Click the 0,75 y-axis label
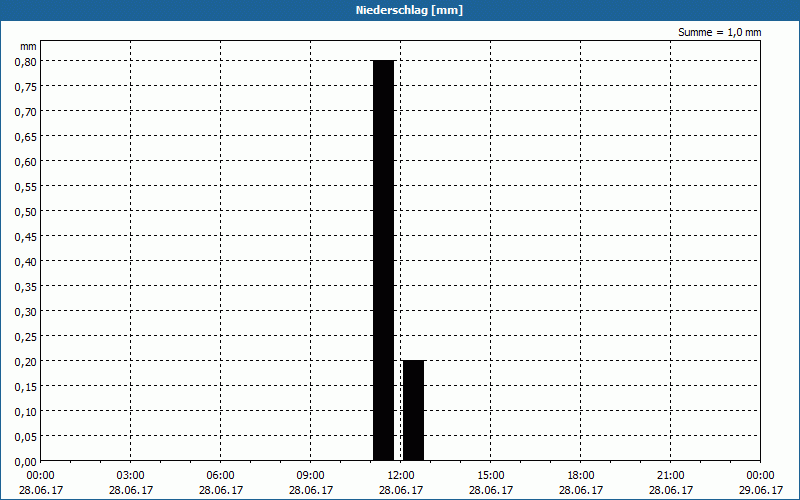The width and height of the screenshot is (800, 500). (x=26, y=87)
